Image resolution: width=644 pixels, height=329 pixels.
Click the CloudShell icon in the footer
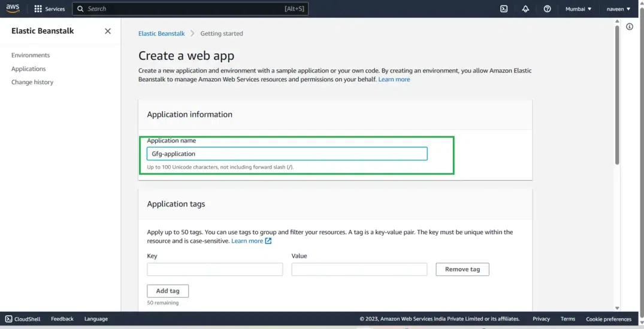click(8, 319)
